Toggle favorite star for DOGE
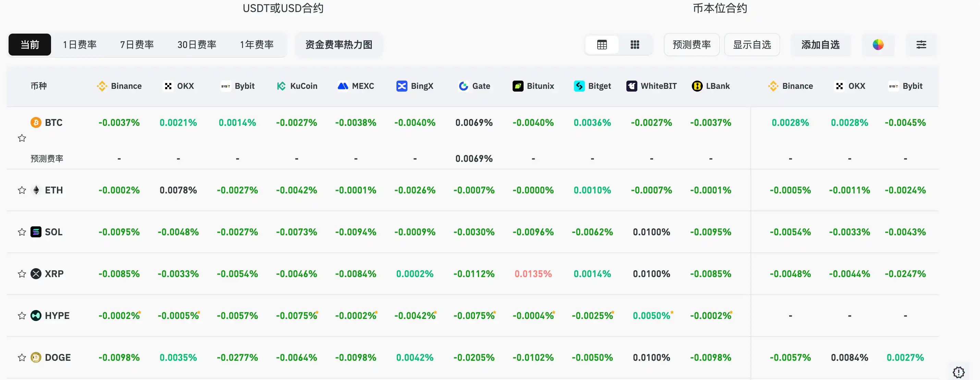The width and height of the screenshot is (980, 380). pos(22,357)
